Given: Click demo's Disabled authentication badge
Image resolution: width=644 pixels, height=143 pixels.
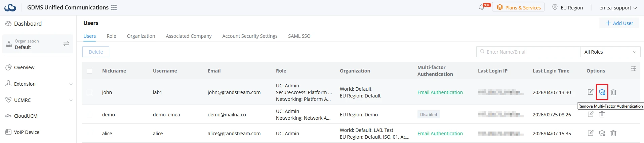Looking at the screenshot, I should tap(429, 114).
